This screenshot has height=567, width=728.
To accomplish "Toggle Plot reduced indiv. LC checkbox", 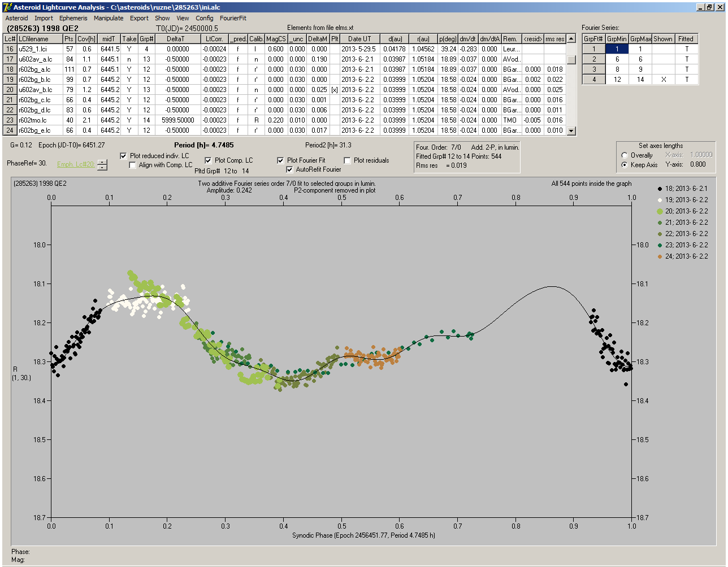I will click(x=124, y=156).
